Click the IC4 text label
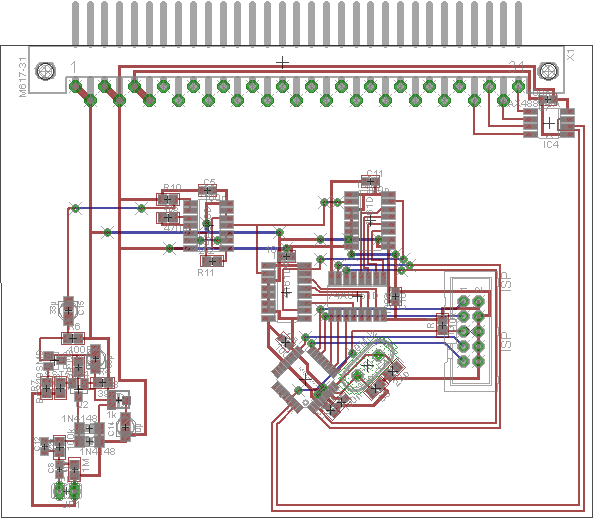The image size is (594, 518). 551,144
